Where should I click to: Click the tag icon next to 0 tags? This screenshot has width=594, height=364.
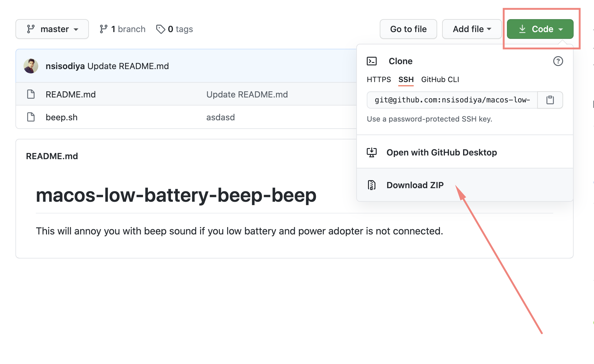(161, 29)
